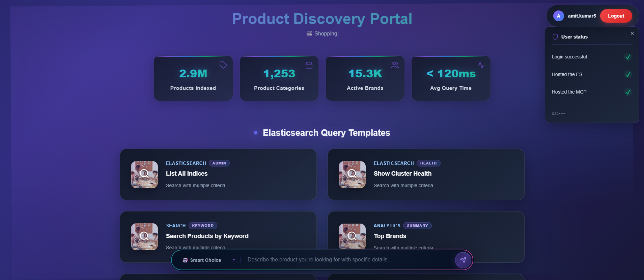The image size is (644, 280).
Task: Click the green check next to Login successful
Action: tap(628, 57)
